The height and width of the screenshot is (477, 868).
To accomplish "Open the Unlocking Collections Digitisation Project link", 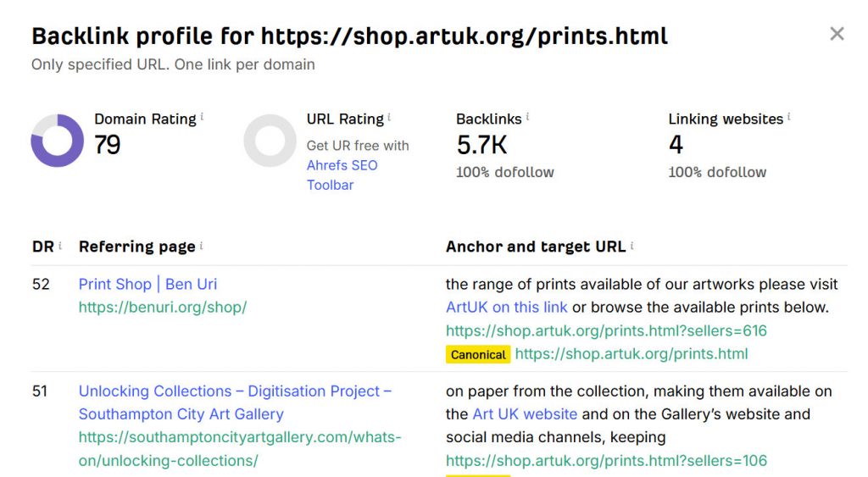I will [236, 402].
